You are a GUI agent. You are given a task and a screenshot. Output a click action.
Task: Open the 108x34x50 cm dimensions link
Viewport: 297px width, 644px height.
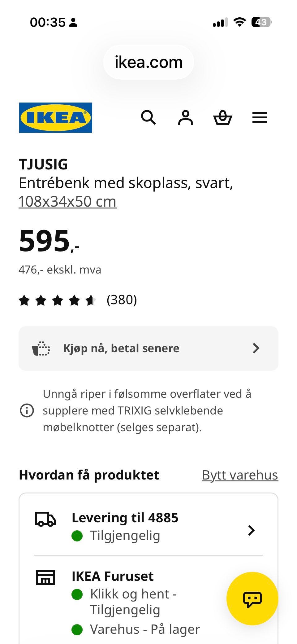(67, 202)
